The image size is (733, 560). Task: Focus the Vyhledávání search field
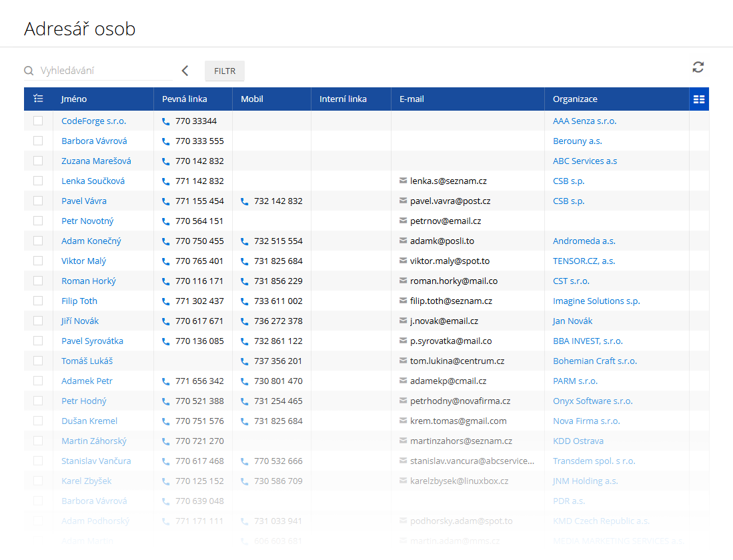(103, 71)
